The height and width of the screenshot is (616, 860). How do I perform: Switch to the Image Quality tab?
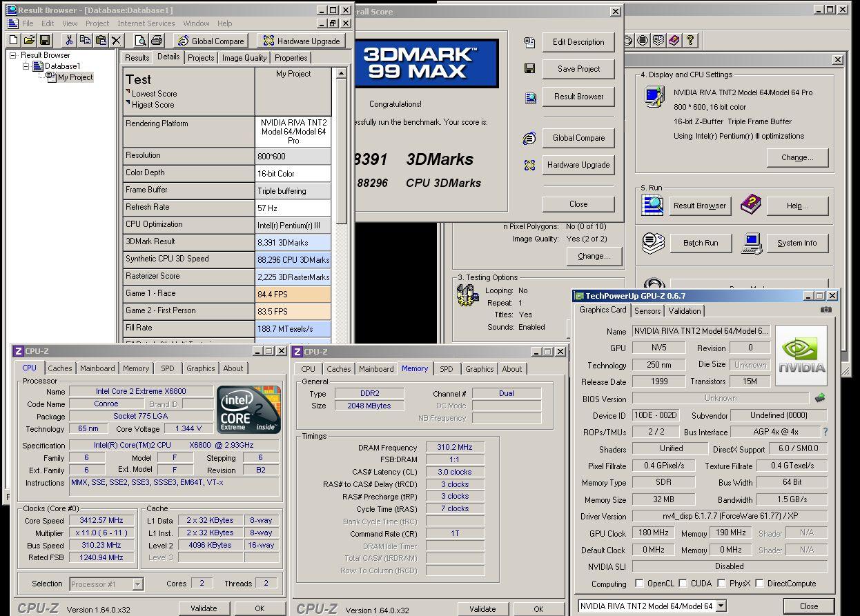(244, 58)
